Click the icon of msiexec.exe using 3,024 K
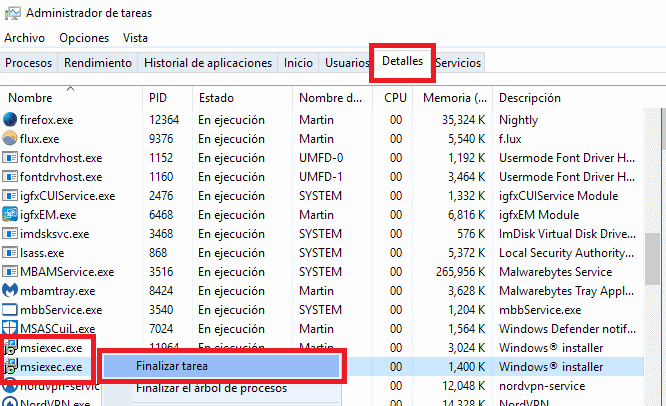666x406 pixels. [11, 347]
